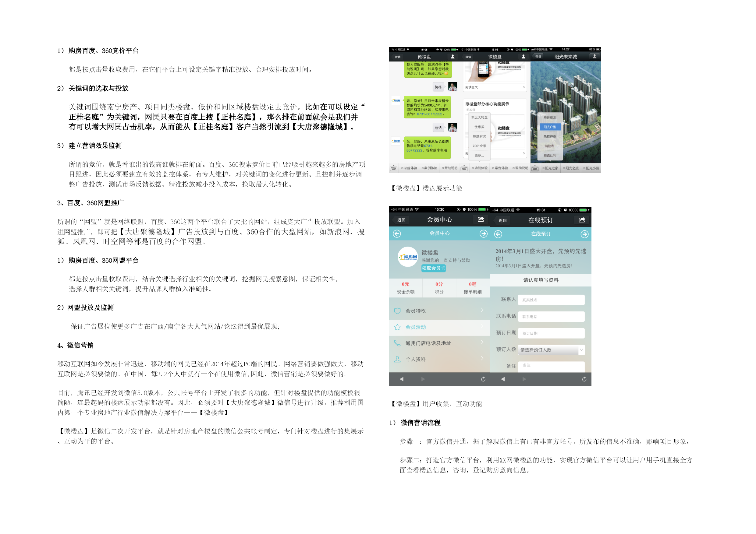Click the 备注 input field
The height and width of the screenshot is (534, 756).
[551, 367]
